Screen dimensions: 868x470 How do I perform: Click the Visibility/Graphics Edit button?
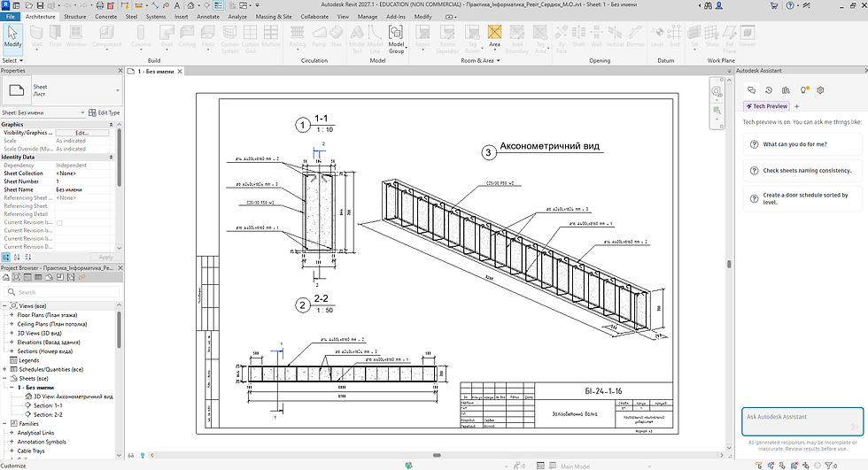click(x=81, y=133)
